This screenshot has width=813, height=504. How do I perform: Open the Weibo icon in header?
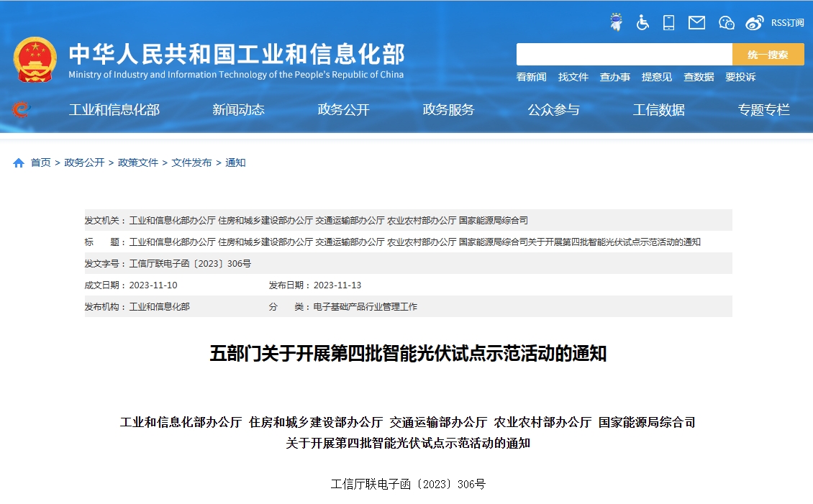tap(755, 23)
